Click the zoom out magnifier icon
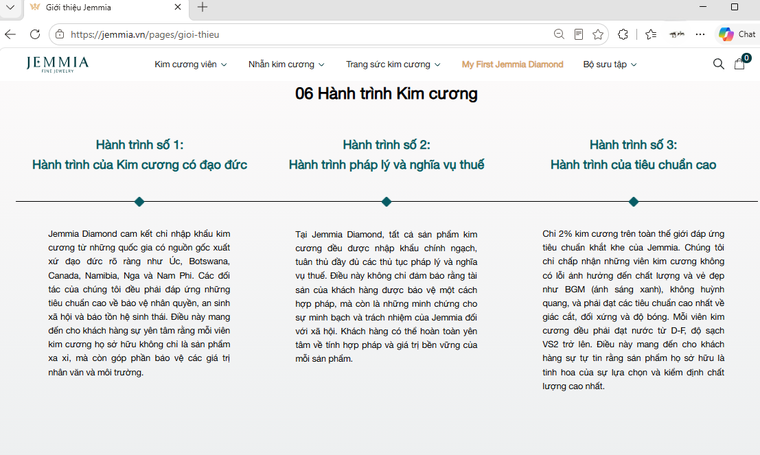760x455 pixels. coord(559,34)
